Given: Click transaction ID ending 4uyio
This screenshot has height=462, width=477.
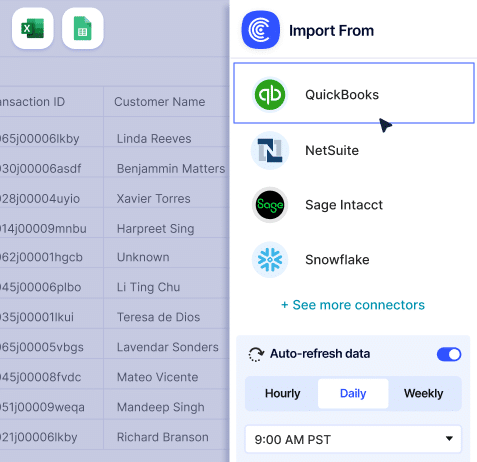Looking at the screenshot, I should click(40, 199).
